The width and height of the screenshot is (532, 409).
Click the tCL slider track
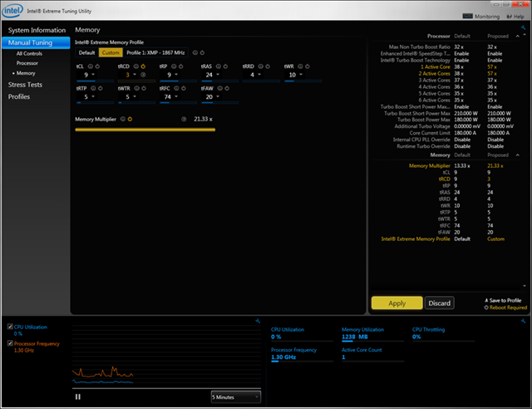click(95, 81)
